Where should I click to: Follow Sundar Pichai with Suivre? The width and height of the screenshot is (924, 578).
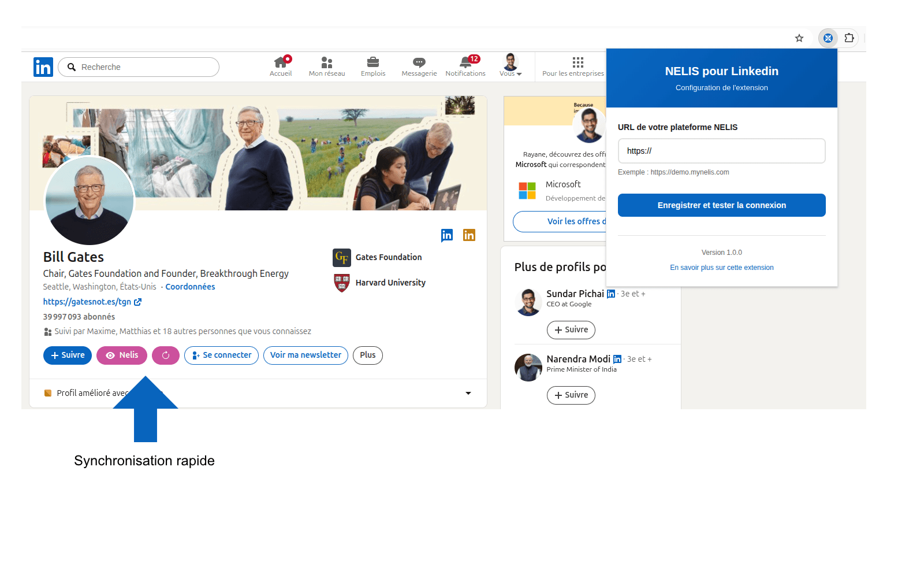click(x=571, y=330)
